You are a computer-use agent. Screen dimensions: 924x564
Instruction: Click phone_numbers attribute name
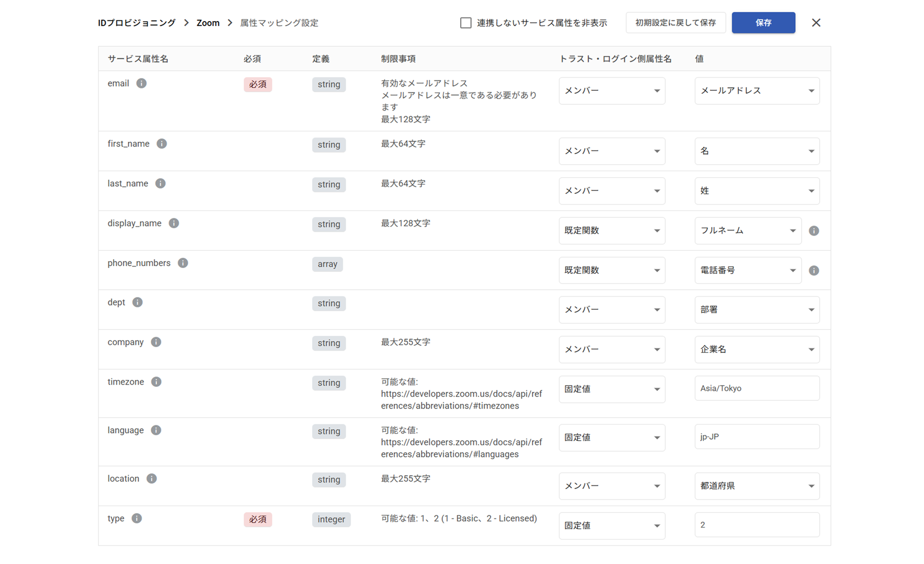coord(139,263)
